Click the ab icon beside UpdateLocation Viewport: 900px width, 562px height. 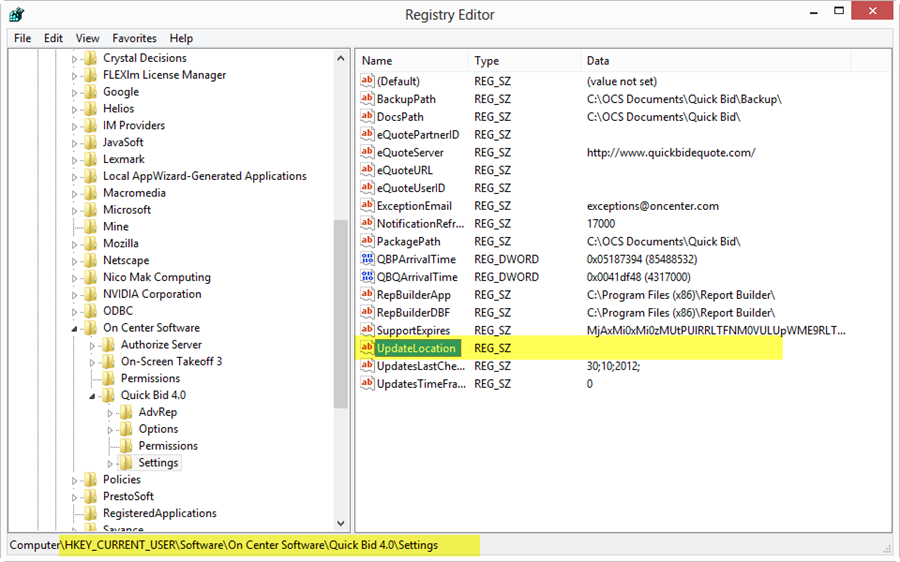tap(367, 347)
